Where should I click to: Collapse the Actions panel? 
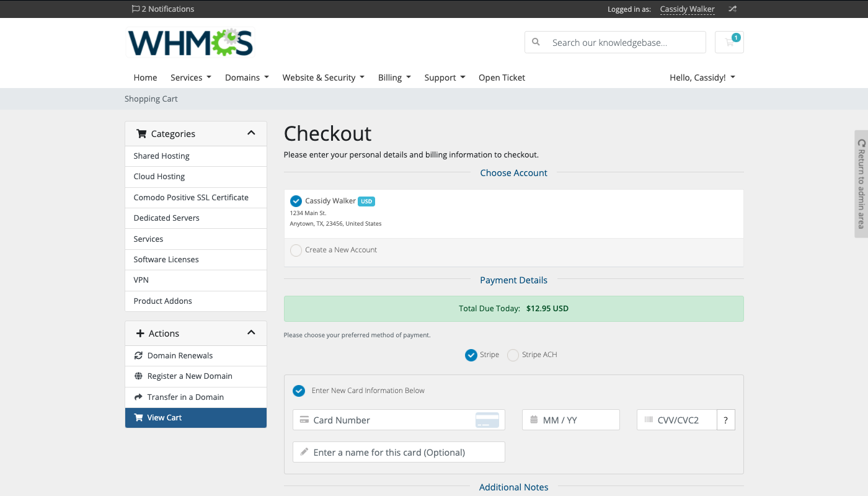point(251,333)
